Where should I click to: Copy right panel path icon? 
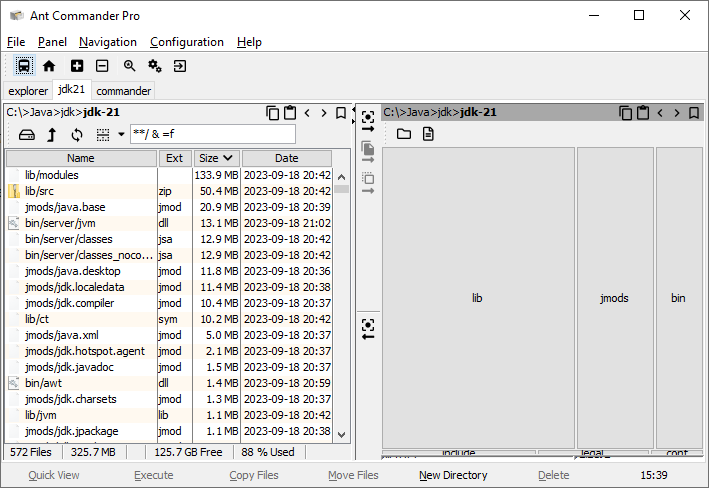[625, 113]
